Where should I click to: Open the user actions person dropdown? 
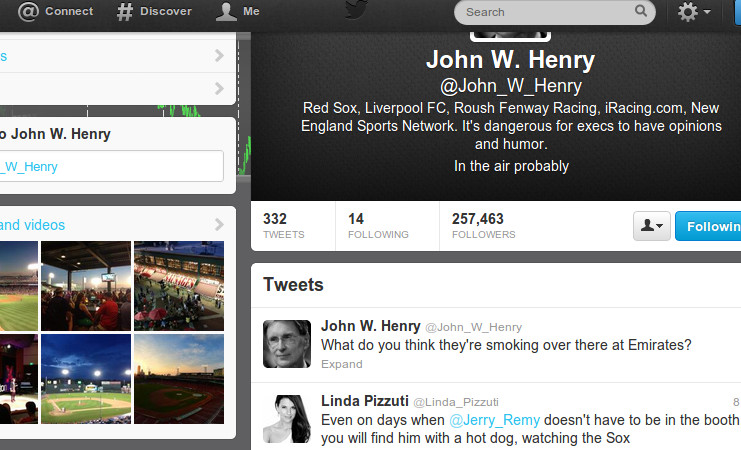pyautogui.click(x=652, y=226)
